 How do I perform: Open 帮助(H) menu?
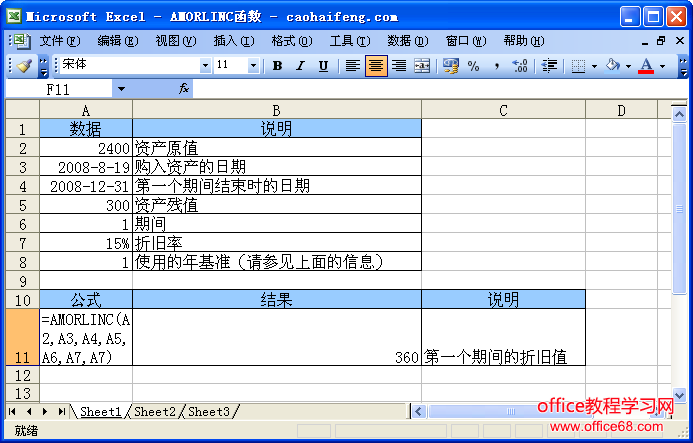pyautogui.click(x=524, y=41)
